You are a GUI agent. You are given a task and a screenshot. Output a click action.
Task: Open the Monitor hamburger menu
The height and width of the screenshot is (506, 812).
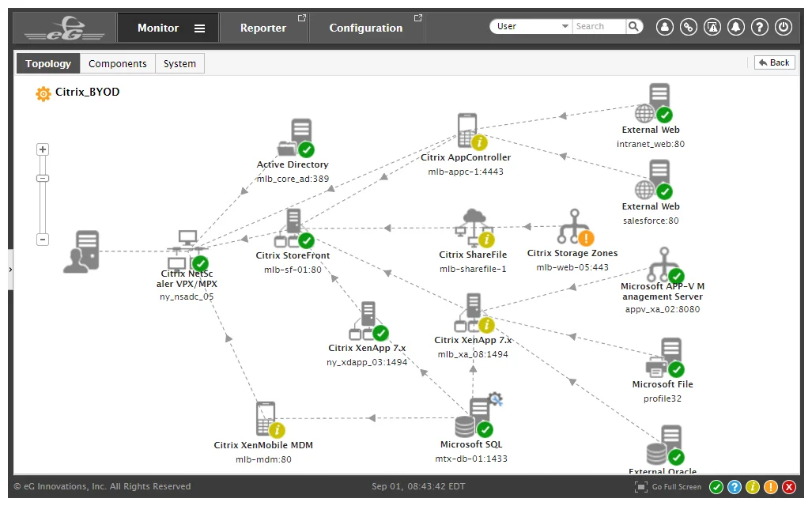click(x=199, y=28)
